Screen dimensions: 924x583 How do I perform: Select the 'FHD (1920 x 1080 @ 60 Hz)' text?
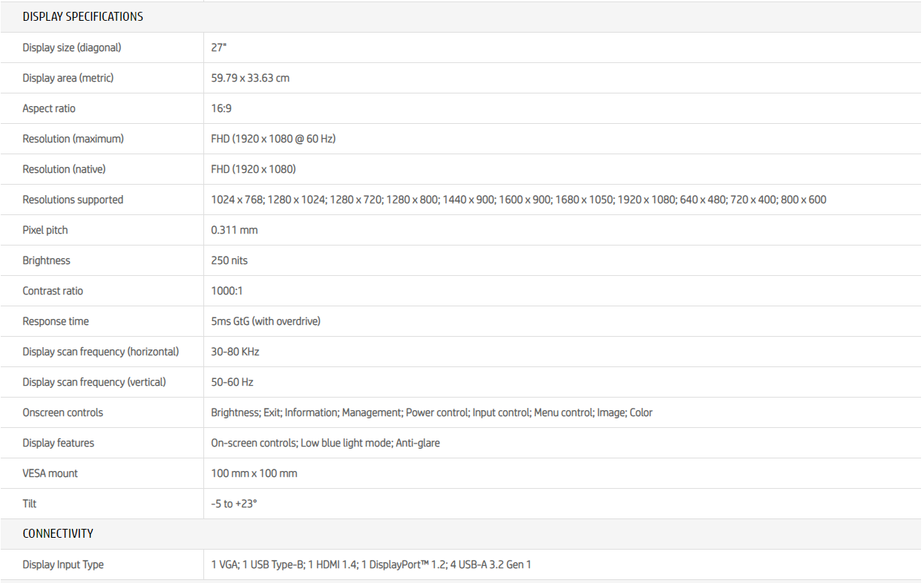click(x=273, y=139)
